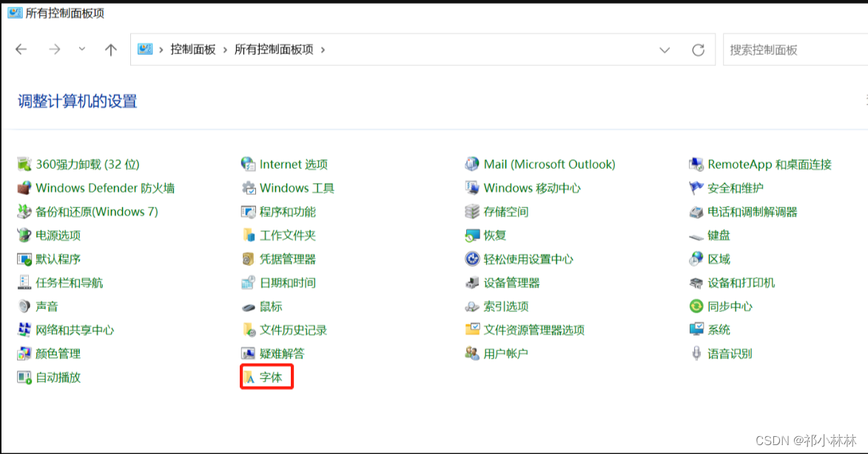Open the 文件历史记录 icon

(x=248, y=330)
